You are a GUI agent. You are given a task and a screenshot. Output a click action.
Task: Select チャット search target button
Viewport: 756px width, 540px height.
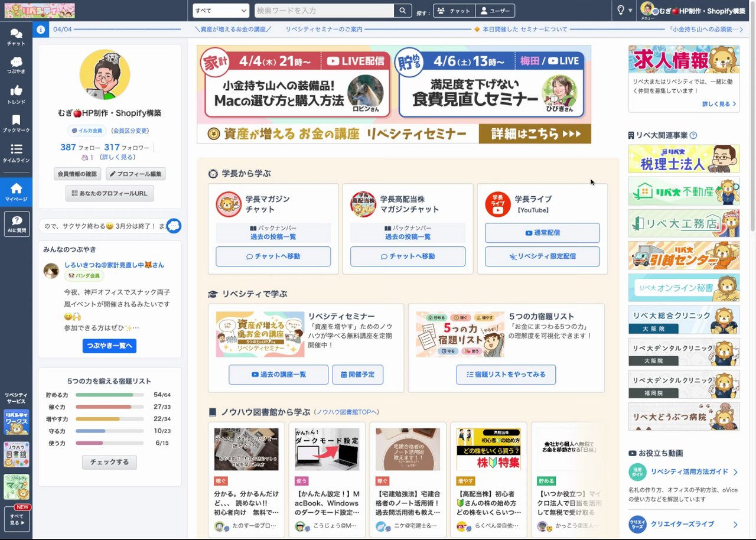click(x=454, y=11)
